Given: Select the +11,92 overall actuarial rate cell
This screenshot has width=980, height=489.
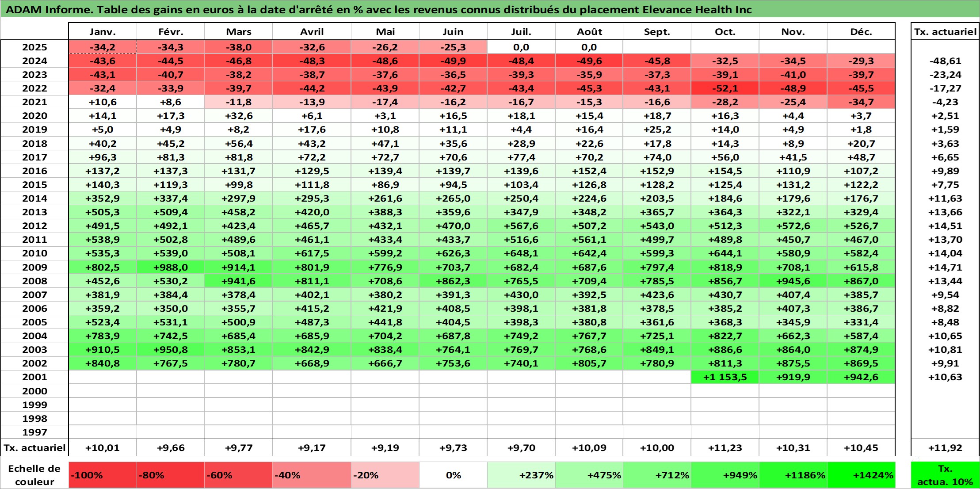Looking at the screenshot, I should tap(945, 448).
